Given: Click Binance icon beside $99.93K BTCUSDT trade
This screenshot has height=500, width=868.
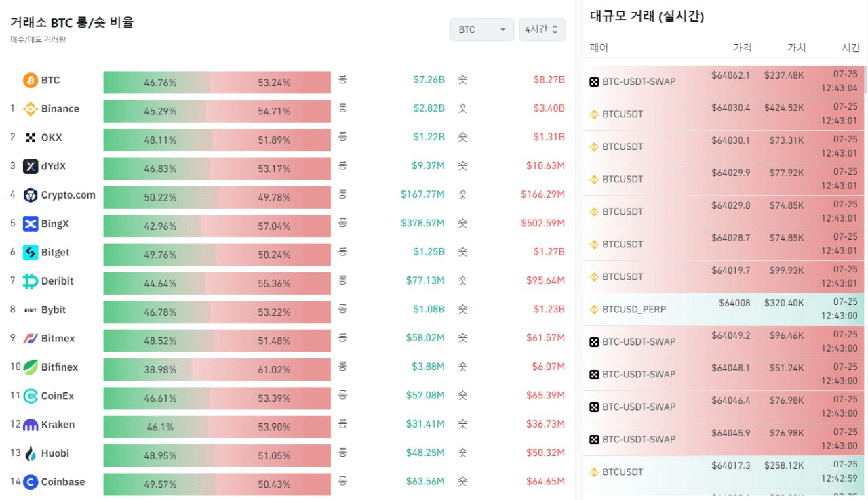Looking at the screenshot, I should (594, 277).
